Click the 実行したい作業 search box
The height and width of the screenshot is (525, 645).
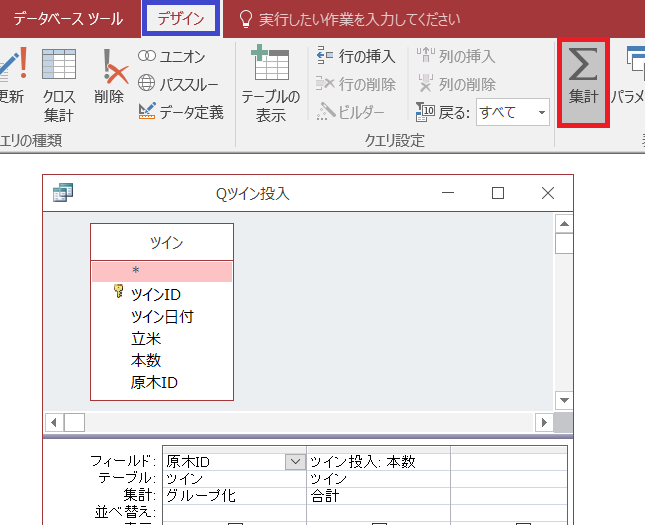click(345, 18)
